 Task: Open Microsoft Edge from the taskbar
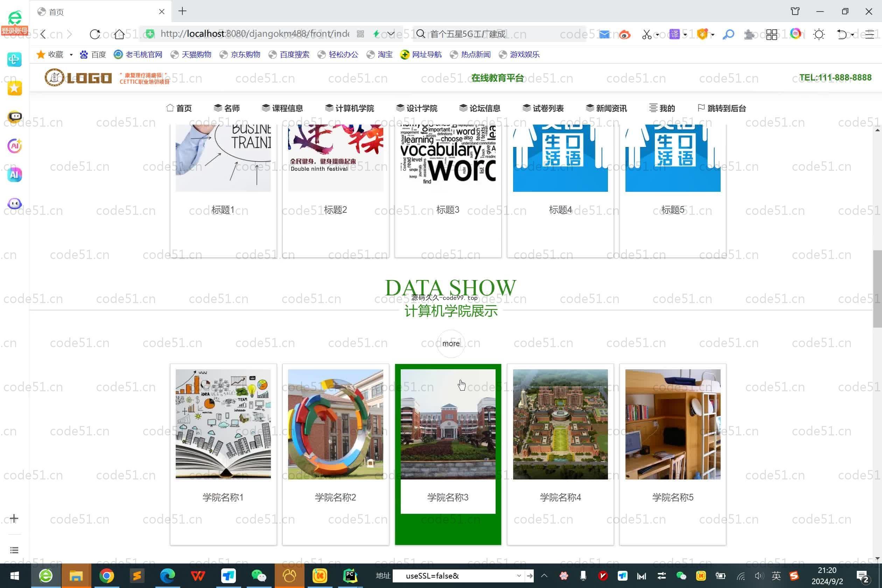point(168,576)
